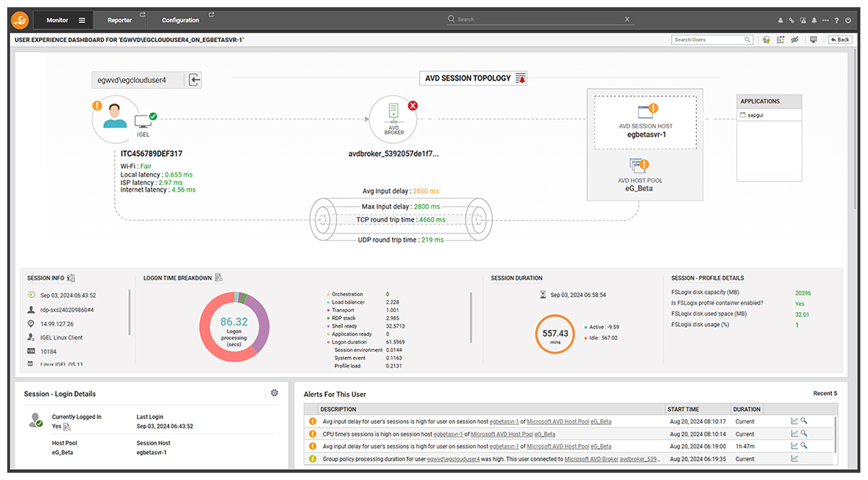Click graph icon for 1h 47m alert

[794, 446]
